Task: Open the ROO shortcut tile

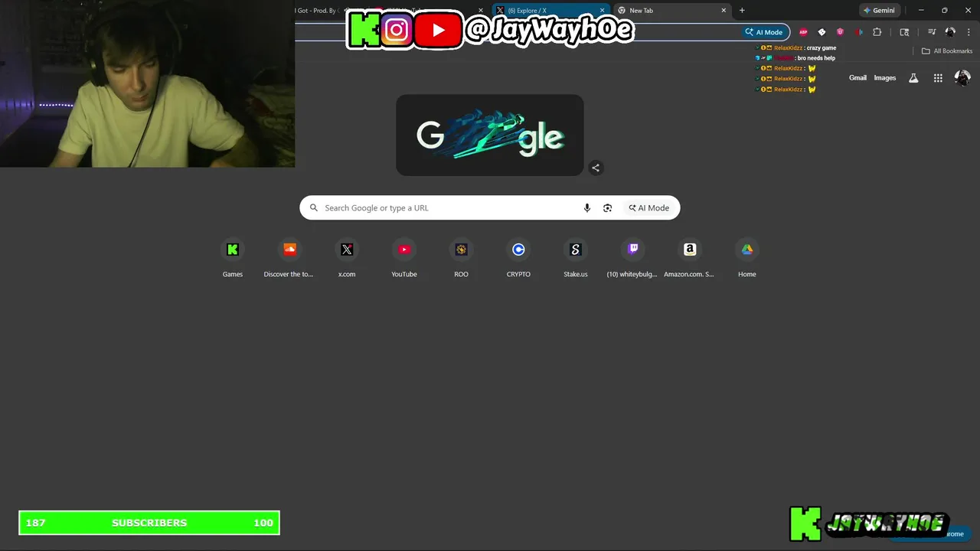Action: tap(461, 258)
